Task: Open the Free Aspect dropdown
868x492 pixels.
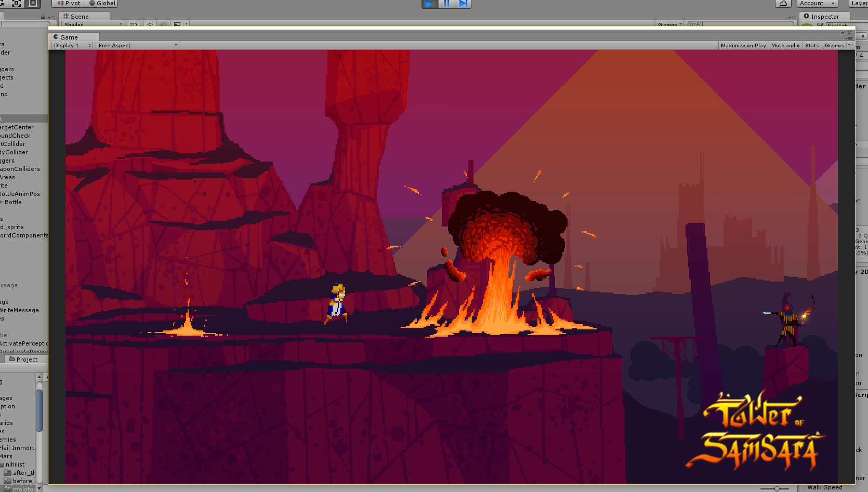Action: click(x=137, y=46)
